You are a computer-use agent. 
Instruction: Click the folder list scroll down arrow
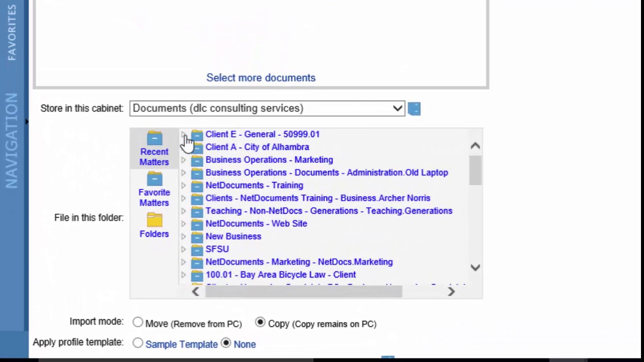475,267
